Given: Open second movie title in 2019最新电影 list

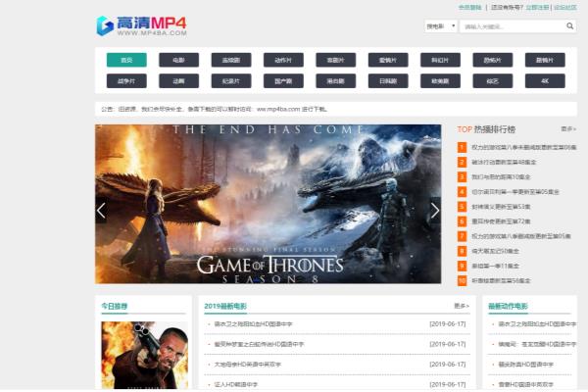Looking at the screenshot, I should coord(259,344).
